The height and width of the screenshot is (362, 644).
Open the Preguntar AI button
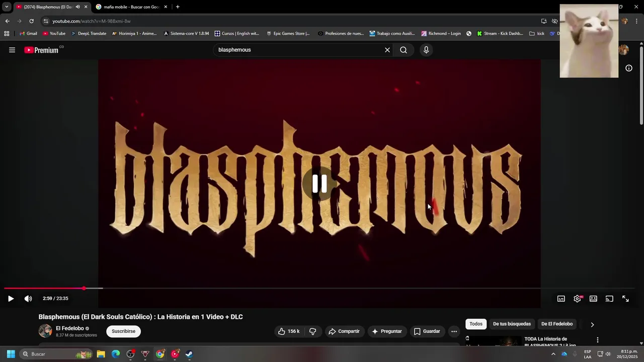click(386, 331)
